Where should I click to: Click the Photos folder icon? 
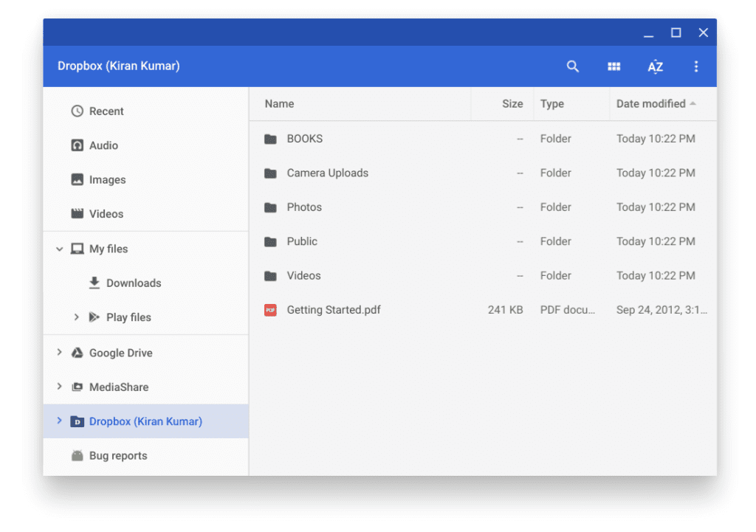(270, 207)
